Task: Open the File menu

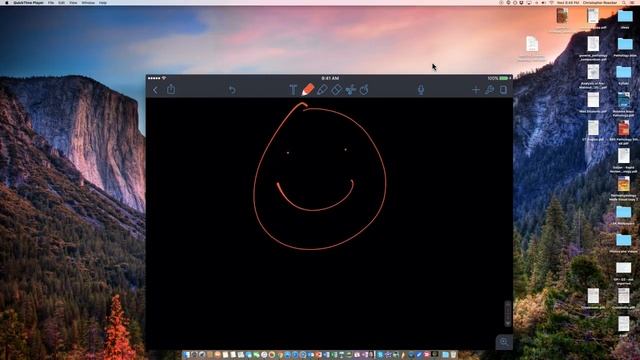Action: pyautogui.click(x=51, y=2)
